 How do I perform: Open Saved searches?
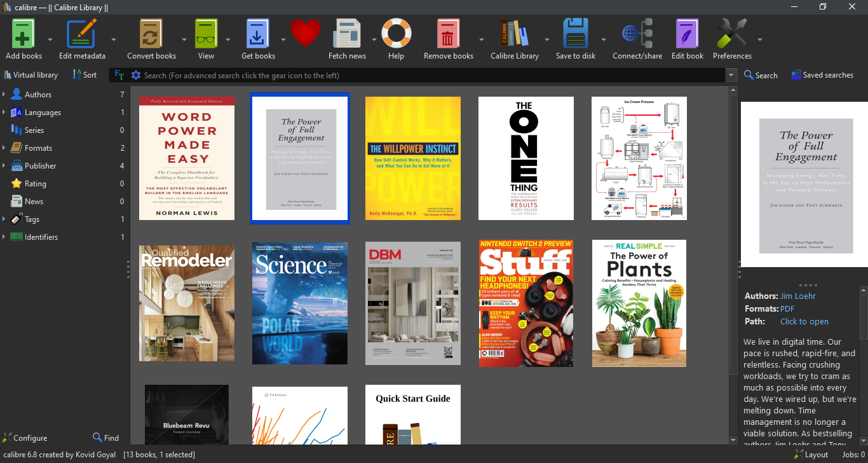822,75
